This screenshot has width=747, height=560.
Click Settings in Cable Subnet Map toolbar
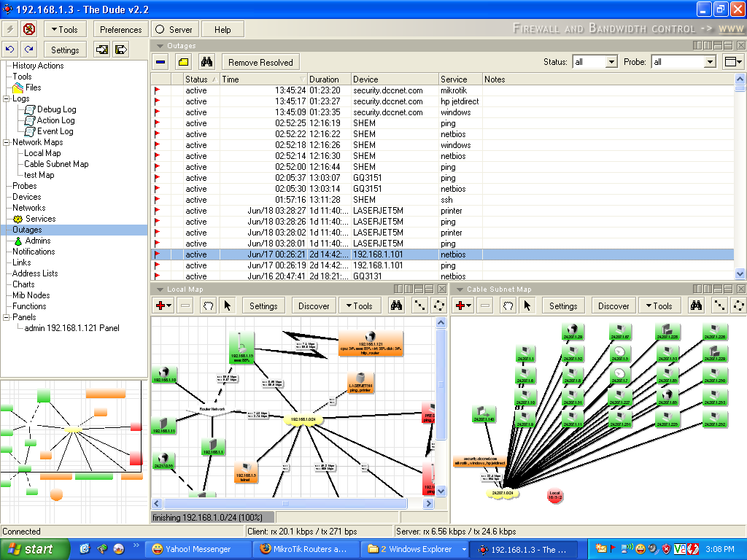pyautogui.click(x=563, y=306)
